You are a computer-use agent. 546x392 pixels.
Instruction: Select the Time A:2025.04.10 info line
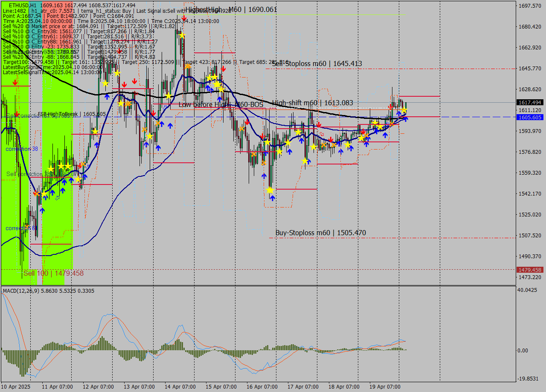pyautogui.click(x=111, y=21)
